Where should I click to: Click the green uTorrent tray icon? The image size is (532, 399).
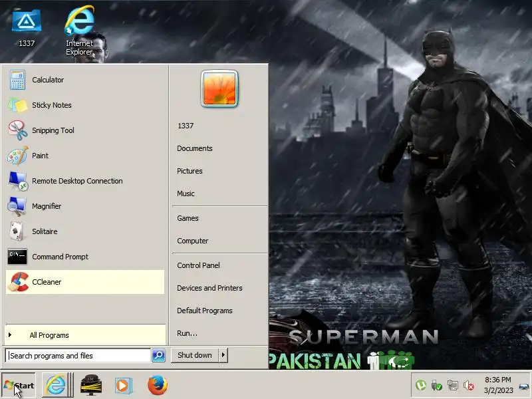pos(421,386)
